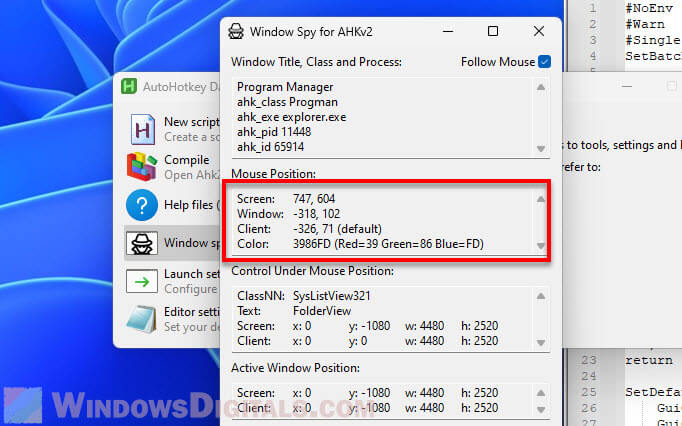682x426 pixels.
Task: Select the 'Program Manager' title line
Action: click(285, 87)
